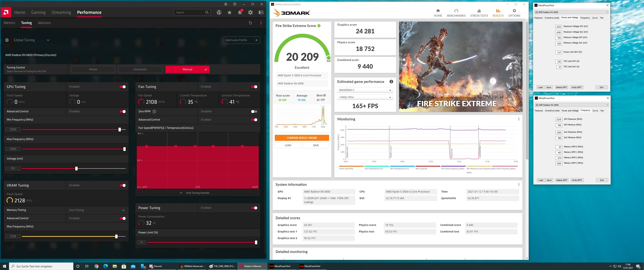Open File Explorer from the taskbar
Viewport: 644px width, 270px height.
coord(115,266)
